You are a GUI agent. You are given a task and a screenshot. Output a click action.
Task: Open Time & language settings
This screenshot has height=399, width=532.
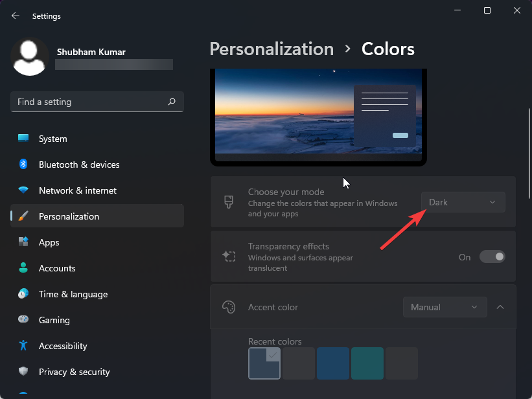(97, 294)
